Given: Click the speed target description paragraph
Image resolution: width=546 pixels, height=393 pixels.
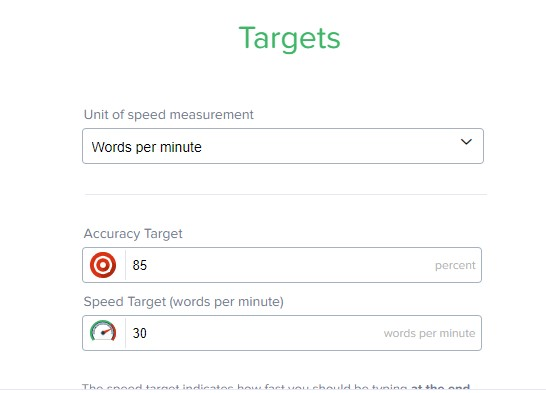Looking at the screenshot, I should tap(276, 386).
